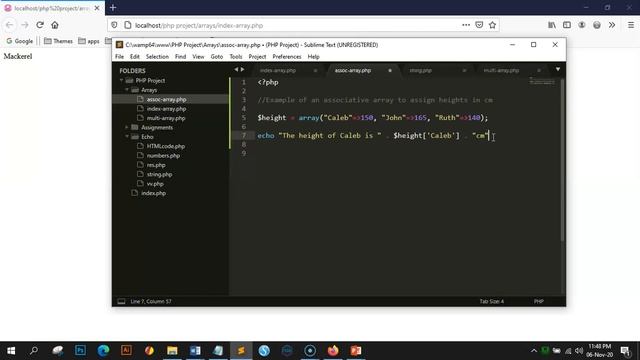The image size is (640, 360).
Task: Reload the Firefox page
Action: [x=40, y=25]
